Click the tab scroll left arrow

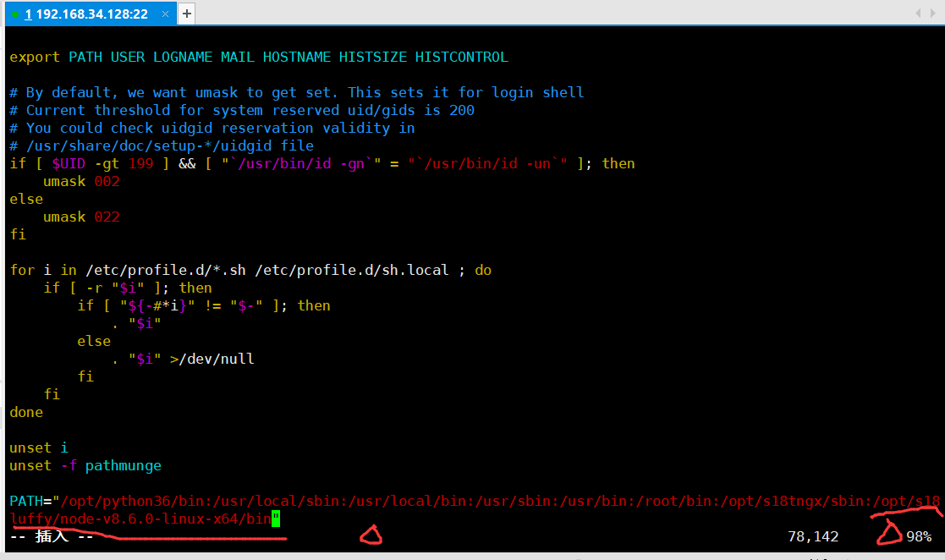click(x=918, y=14)
